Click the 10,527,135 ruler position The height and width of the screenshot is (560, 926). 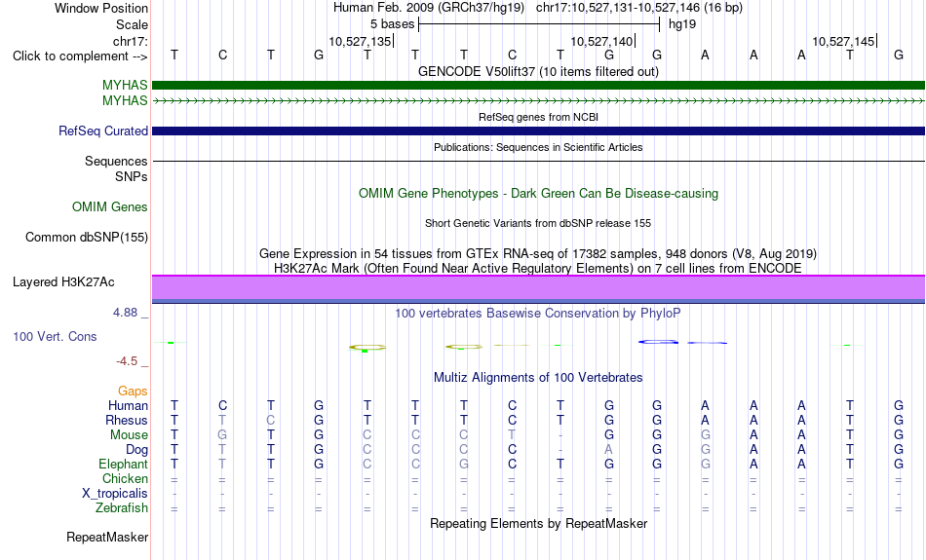(x=361, y=41)
